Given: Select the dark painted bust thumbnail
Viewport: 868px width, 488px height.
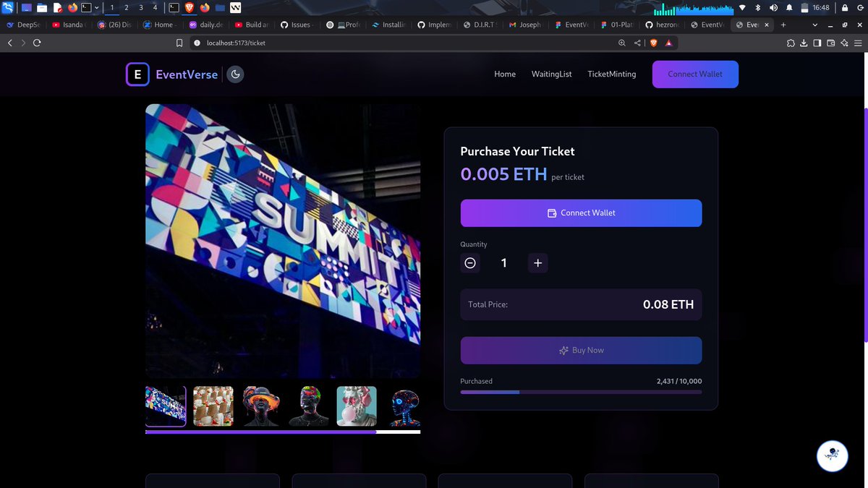Looking at the screenshot, I should click(x=309, y=406).
